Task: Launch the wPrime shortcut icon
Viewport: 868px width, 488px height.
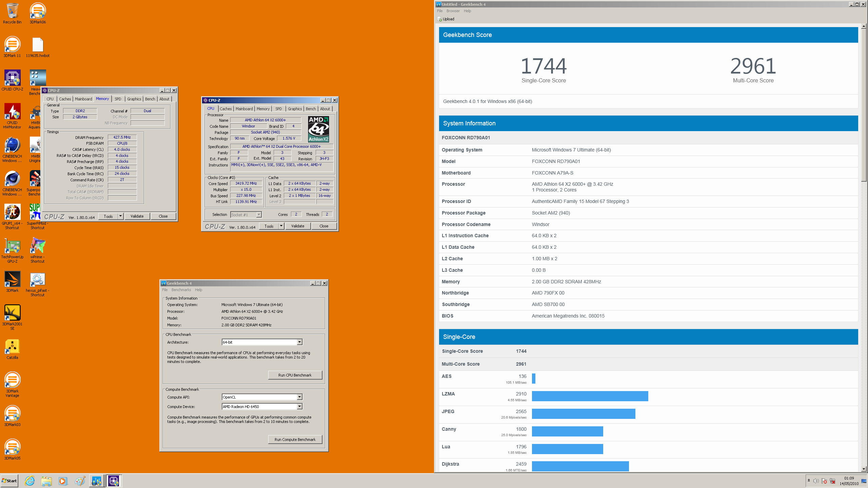Action: (x=38, y=250)
